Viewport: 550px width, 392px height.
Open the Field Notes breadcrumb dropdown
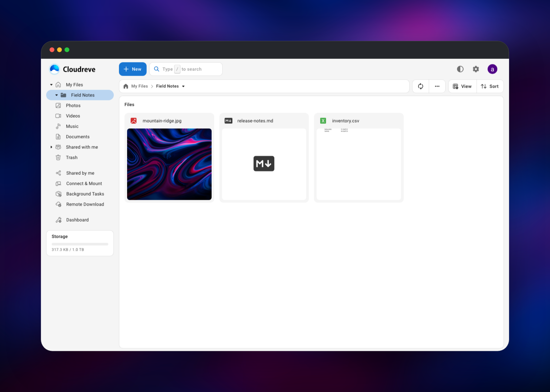pyautogui.click(x=183, y=86)
